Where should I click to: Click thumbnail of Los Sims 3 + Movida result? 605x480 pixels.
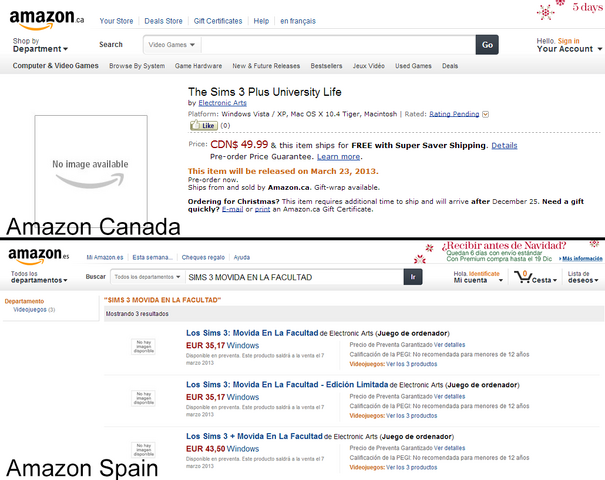144,450
